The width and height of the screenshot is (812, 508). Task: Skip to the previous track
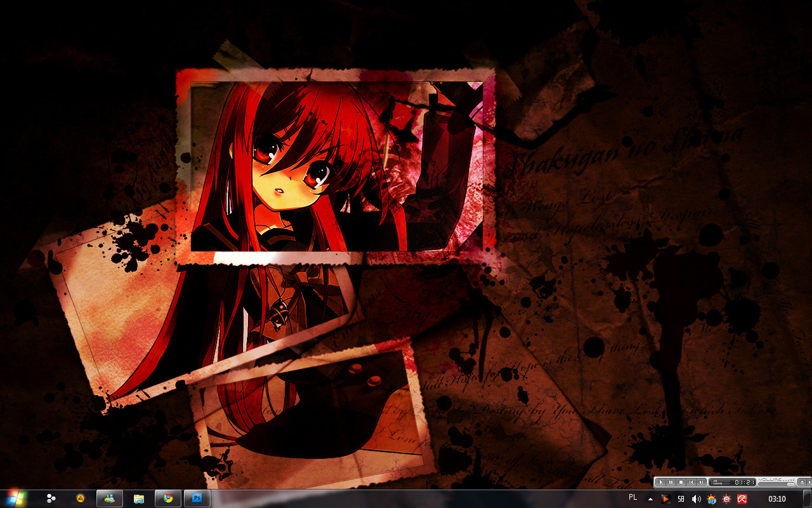[691, 483]
